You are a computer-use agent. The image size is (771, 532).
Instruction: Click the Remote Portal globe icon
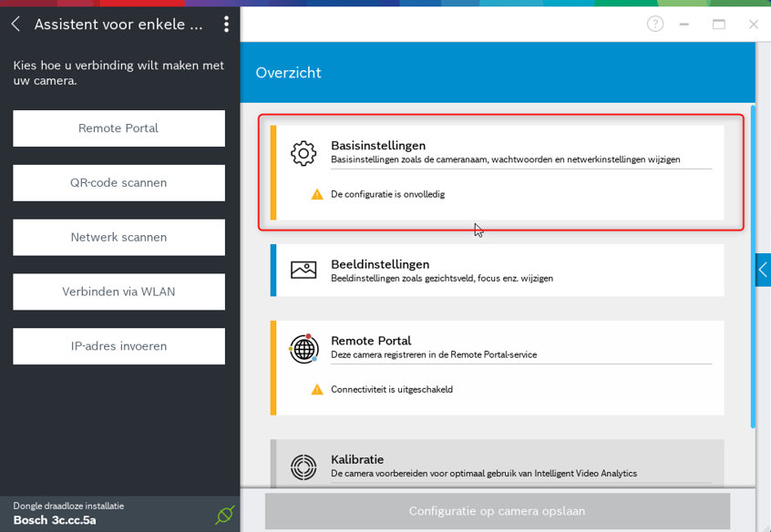303,348
